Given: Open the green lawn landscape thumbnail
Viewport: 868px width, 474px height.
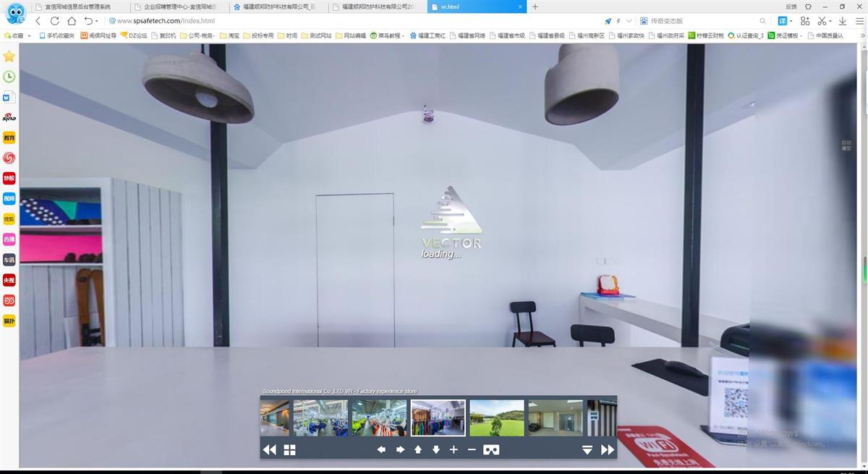Looking at the screenshot, I should (497, 418).
